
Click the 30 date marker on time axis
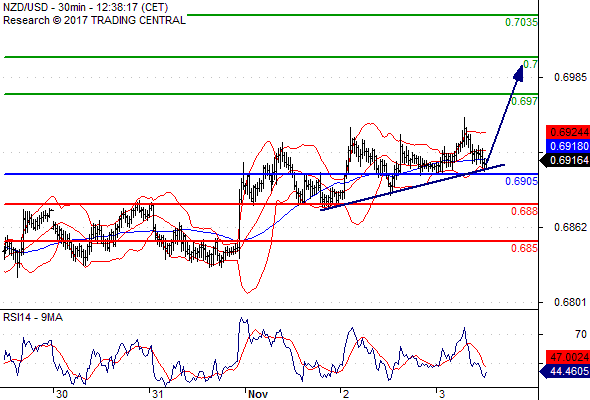point(62,394)
